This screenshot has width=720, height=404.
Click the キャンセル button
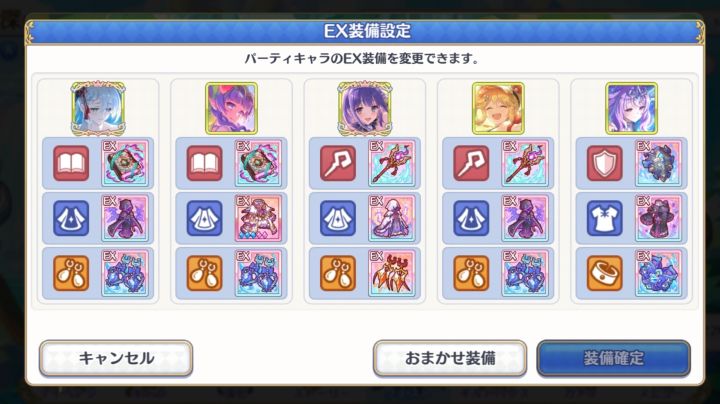(116, 358)
